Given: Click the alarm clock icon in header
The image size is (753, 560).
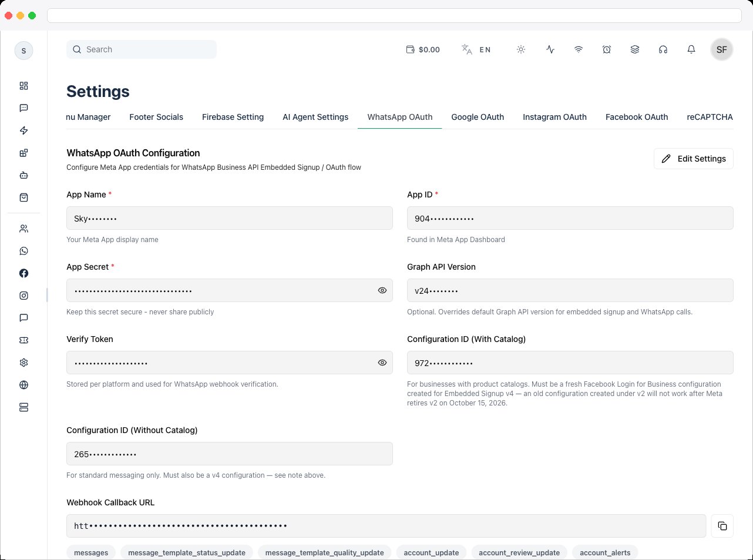Looking at the screenshot, I should pos(607,49).
